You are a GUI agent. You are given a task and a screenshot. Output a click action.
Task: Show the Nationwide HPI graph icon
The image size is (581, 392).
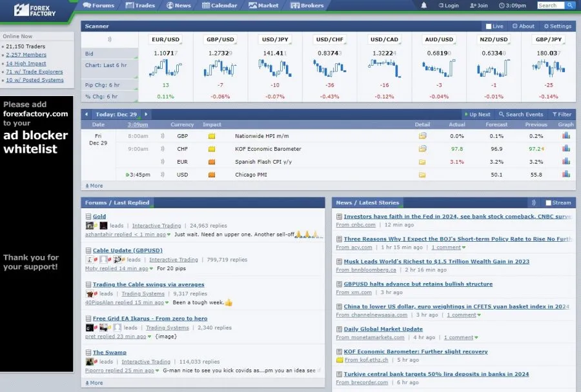click(x=566, y=135)
